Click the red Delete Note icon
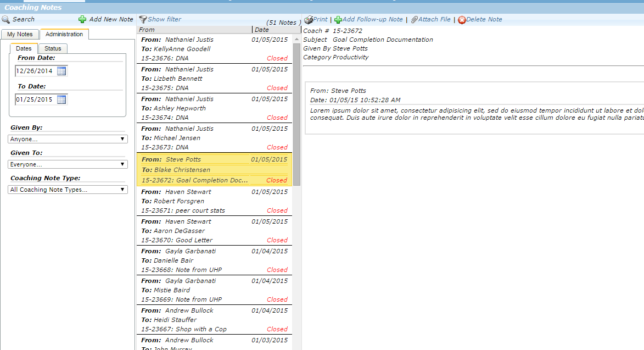This screenshot has width=644, height=350. (x=462, y=20)
